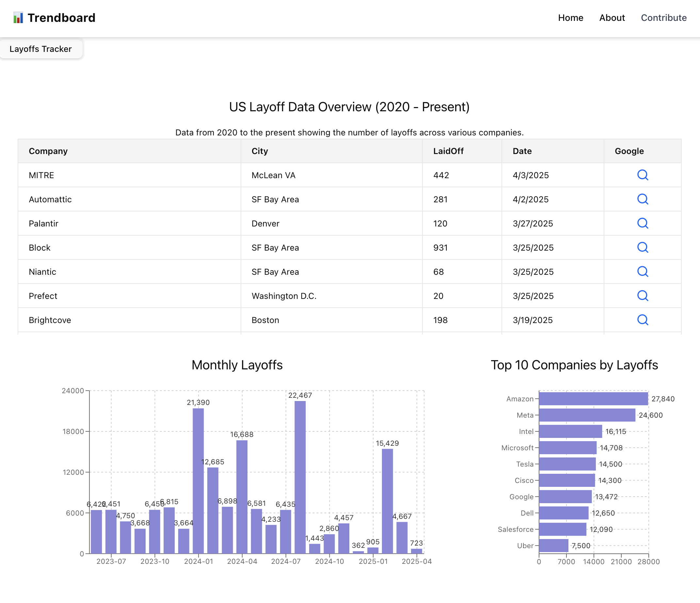Click the Monthly Layoffs chart title
700x603 pixels.
pyautogui.click(x=237, y=365)
